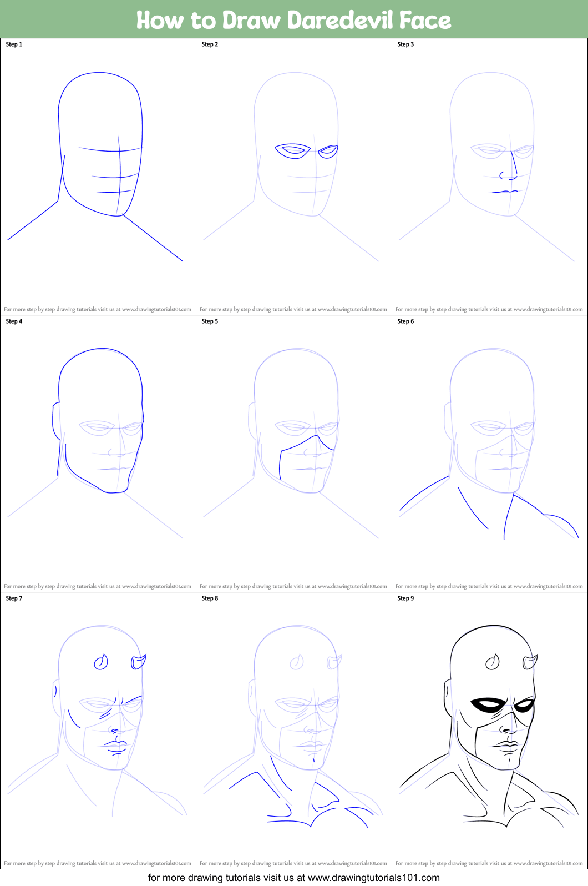Click the 'Step 3' label
This screenshot has height=886, width=588.
[x=405, y=44]
